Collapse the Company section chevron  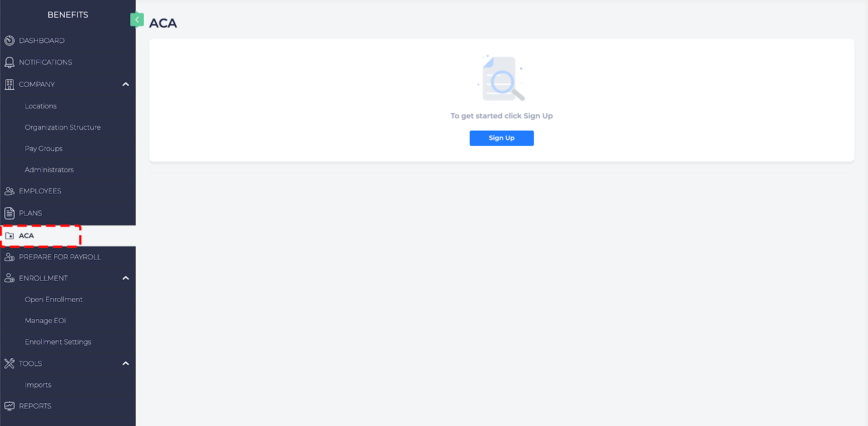[x=126, y=85]
